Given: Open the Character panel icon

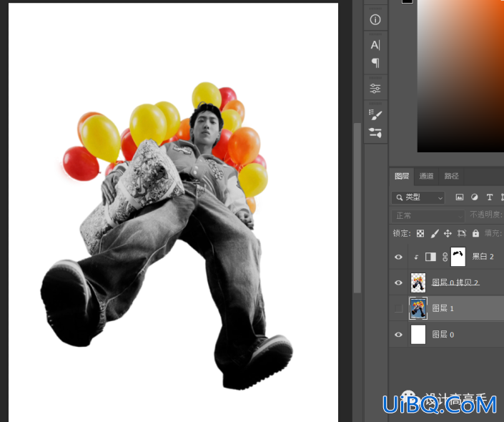Looking at the screenshot, I should coord(375,45).
